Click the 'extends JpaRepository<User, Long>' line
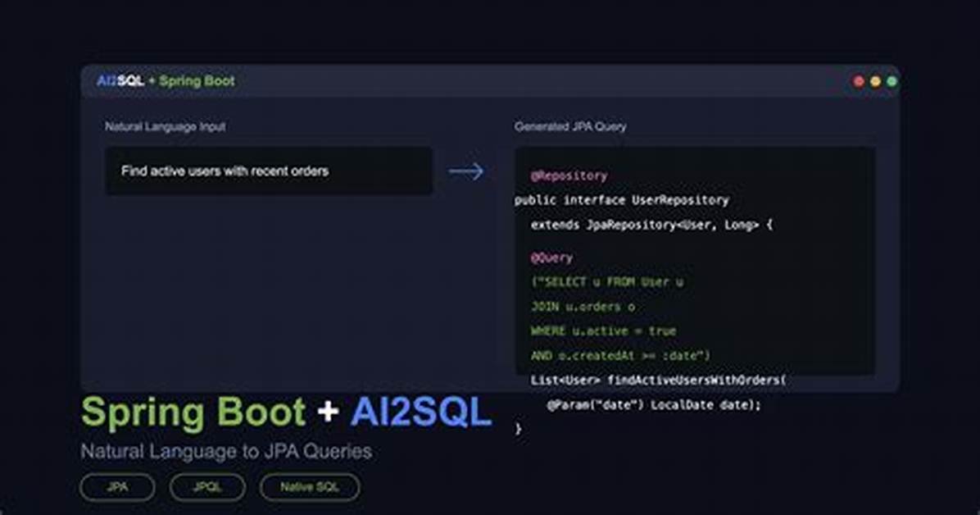 click(651, 225)
